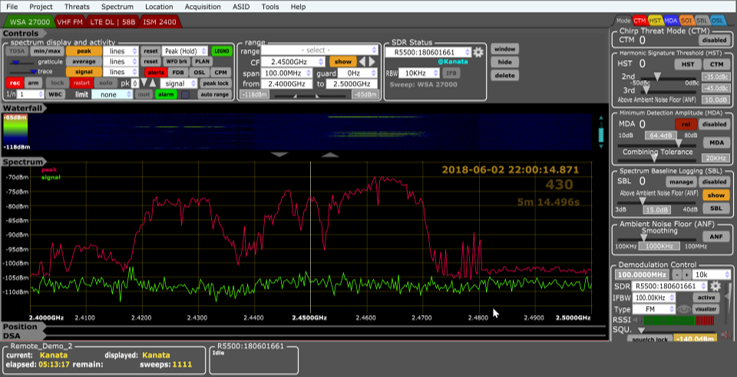
Task: Click the peak lock button
Action: pyautogui.click(x=216, y=83)
